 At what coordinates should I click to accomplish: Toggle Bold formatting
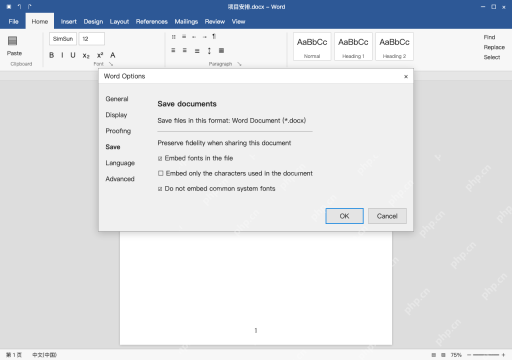[52, 55]
